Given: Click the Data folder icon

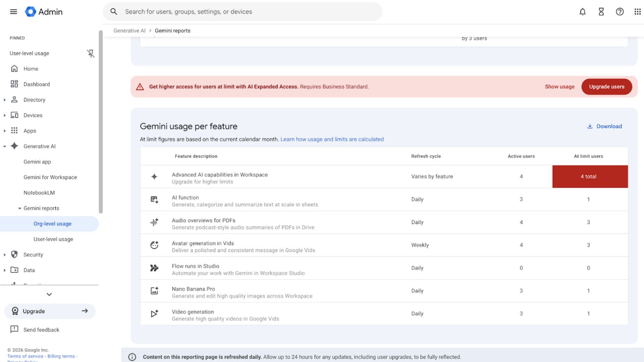Looking at the screenshot, I should [14, 270].
